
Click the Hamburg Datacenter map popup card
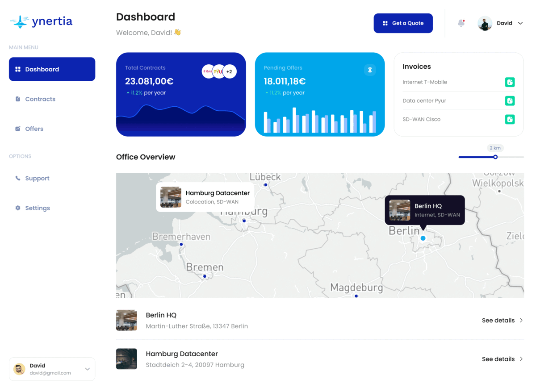click(x=205, y=197)
